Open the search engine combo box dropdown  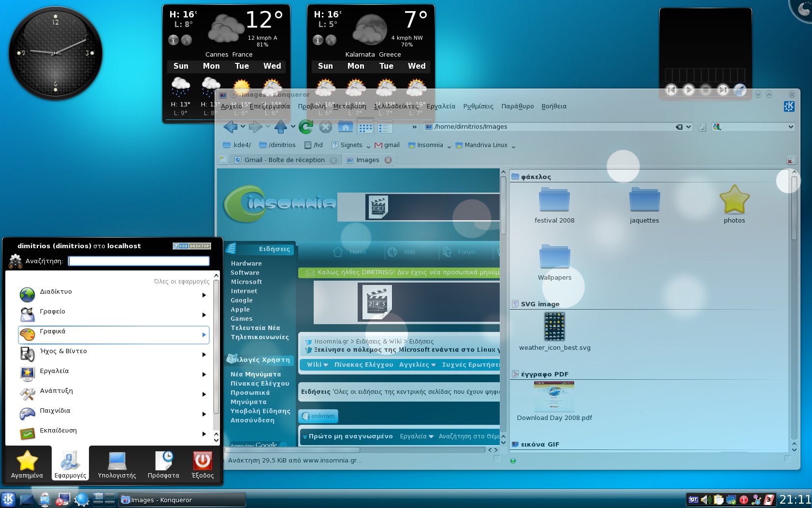coord(791,127)
